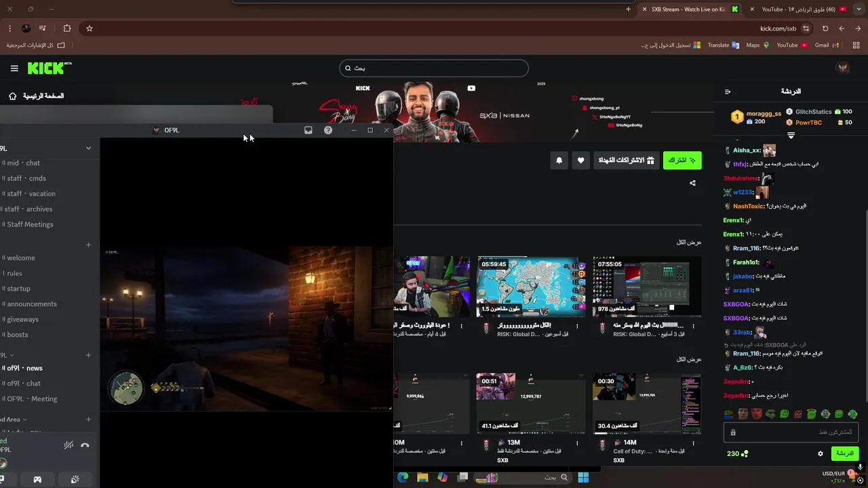Viewport: 868px width, 488px height.
Task: Open options menu for 14M clip
Action: point(694,443)
